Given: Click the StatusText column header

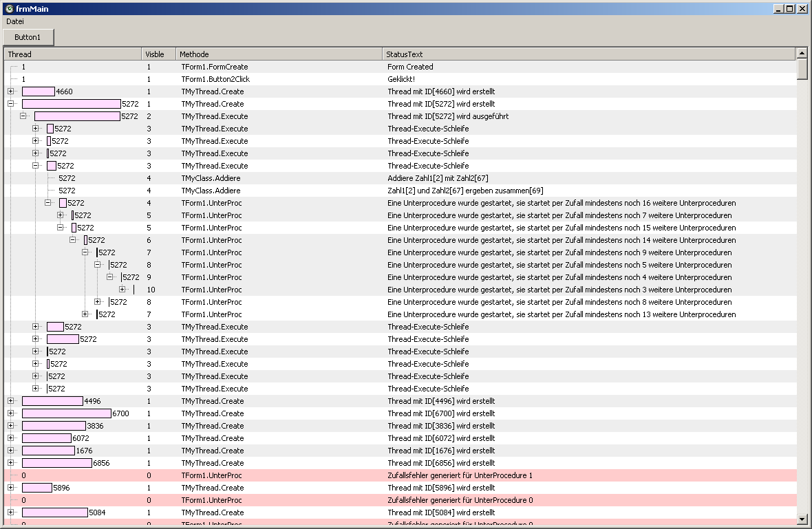Looking at the screenshot, I should click(588, 54).
